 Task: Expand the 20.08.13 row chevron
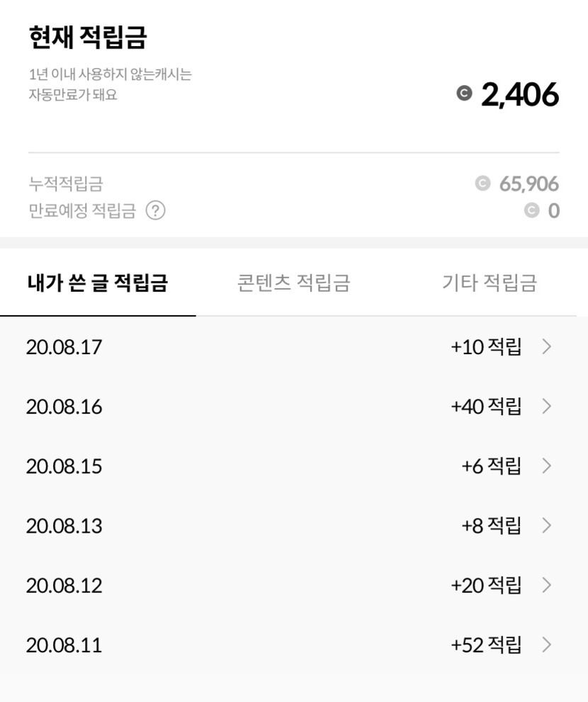546,526
